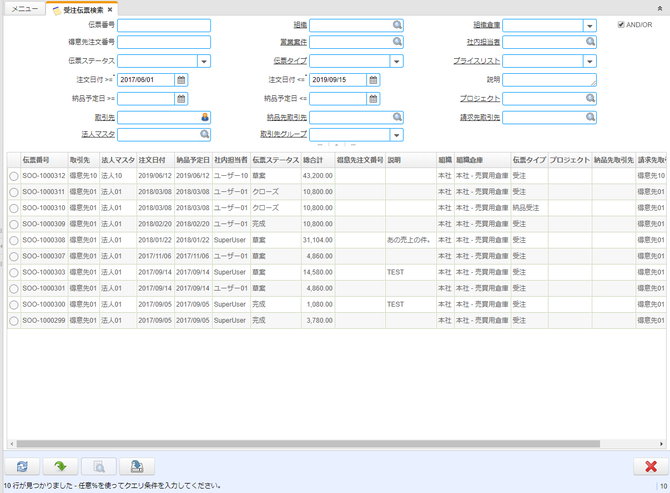The image size is (670, 493).
Task: Open the 納品先取引先 lookup magnifier icon
Action: [x=397, y=117]
